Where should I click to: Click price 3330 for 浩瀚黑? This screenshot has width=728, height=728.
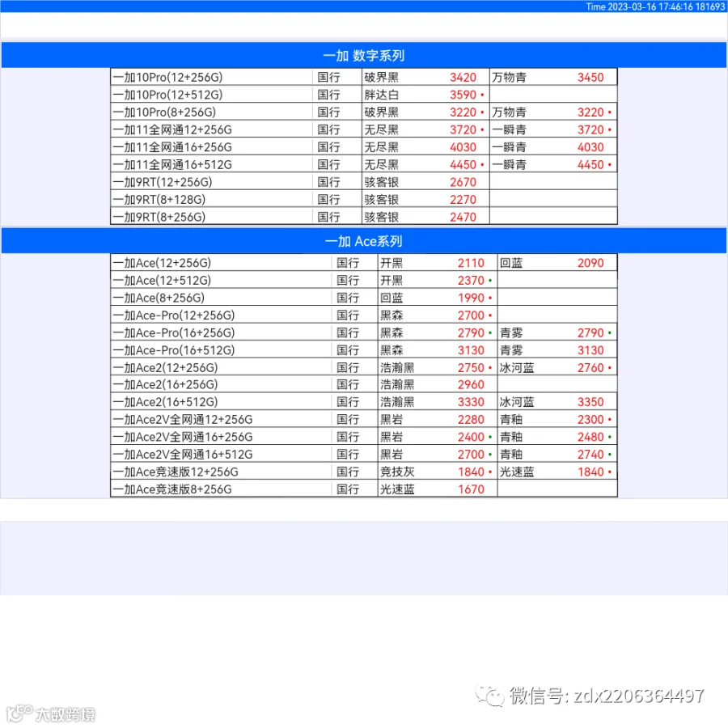point(471,402)
